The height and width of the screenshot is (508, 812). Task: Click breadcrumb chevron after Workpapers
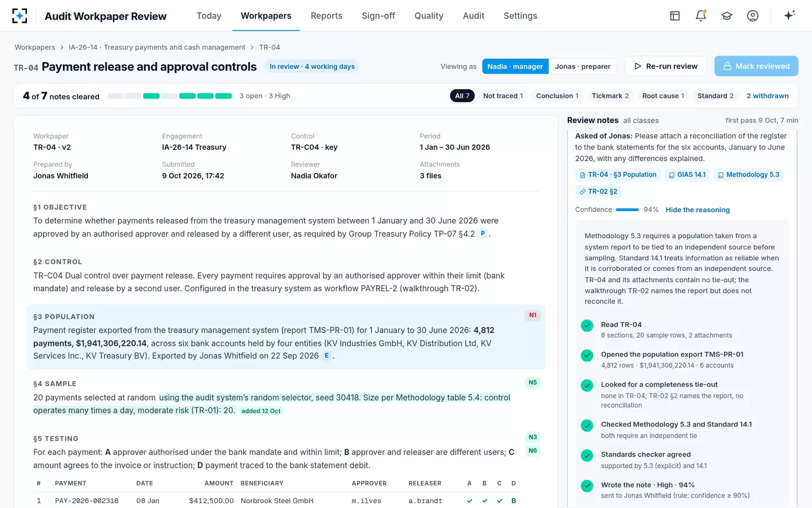point(62,47)
